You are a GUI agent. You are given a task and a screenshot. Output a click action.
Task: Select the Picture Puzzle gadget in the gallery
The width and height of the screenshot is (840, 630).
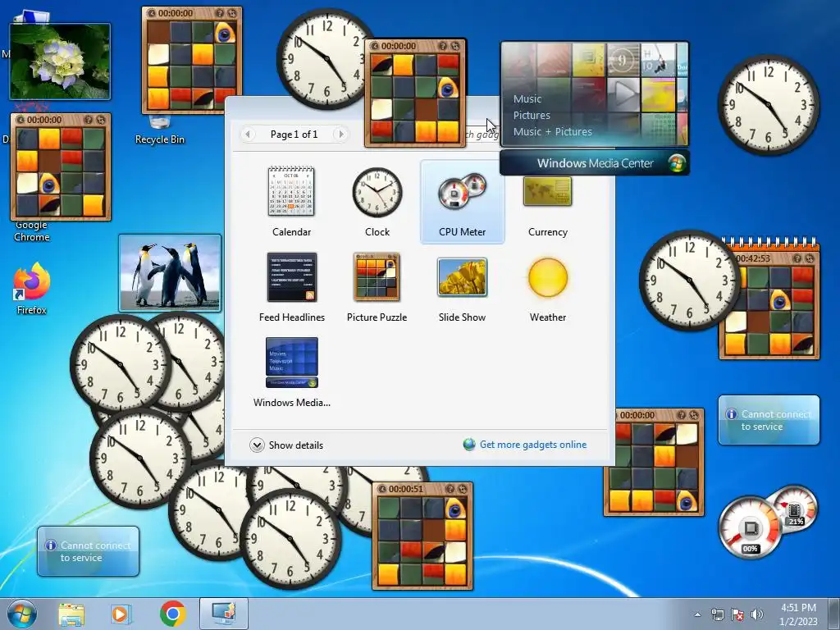pos(377,287)
